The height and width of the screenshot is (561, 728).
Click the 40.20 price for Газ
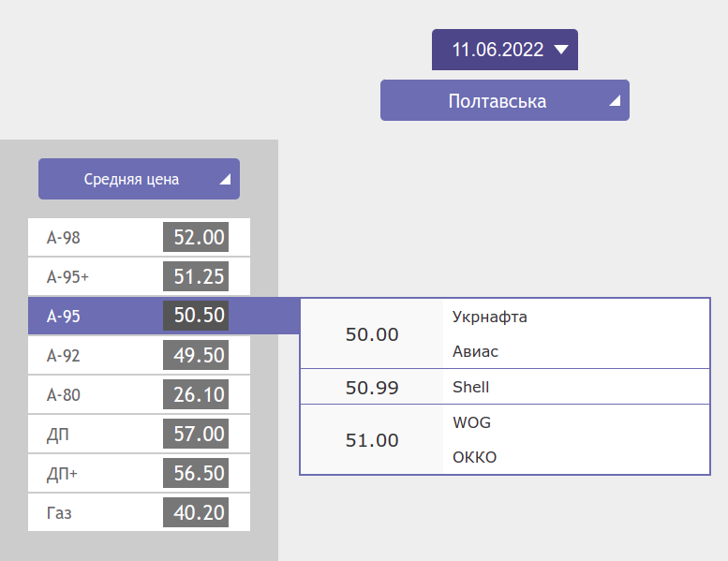point(199,513)
